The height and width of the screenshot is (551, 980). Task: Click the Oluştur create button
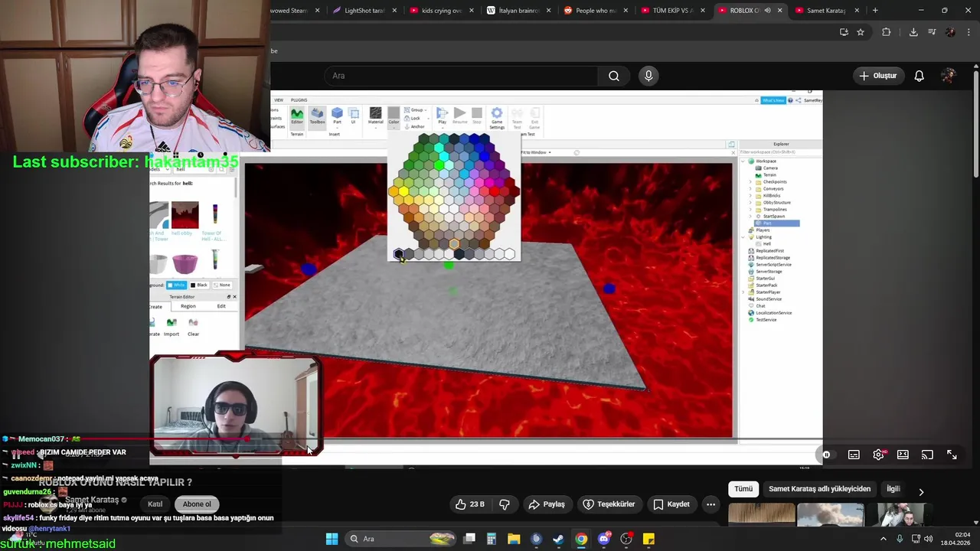[877, 76]
